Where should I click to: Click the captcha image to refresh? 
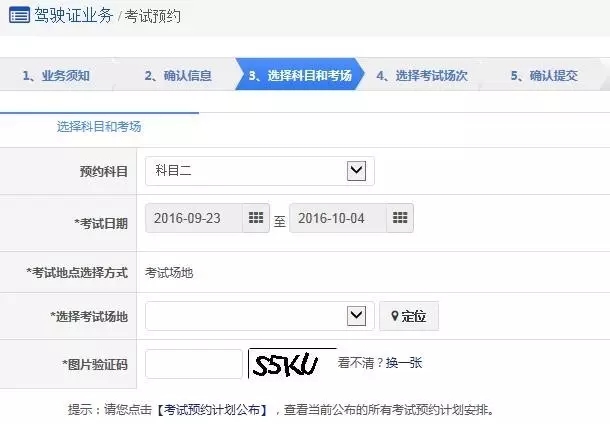pos(291,364)
